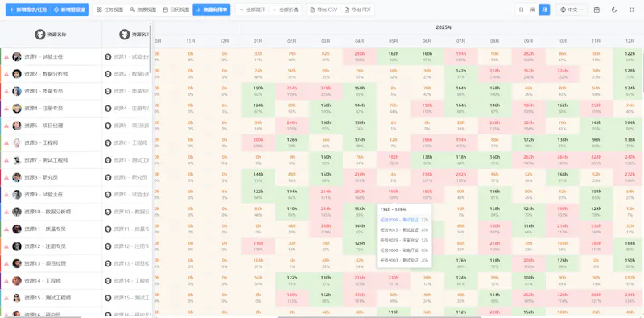Image resolution: width=644 pixels, height=318 pixels.
Task: Click 资源7 cell 424h in 11月
Action: pyautogui.click(x=596, y=160)
